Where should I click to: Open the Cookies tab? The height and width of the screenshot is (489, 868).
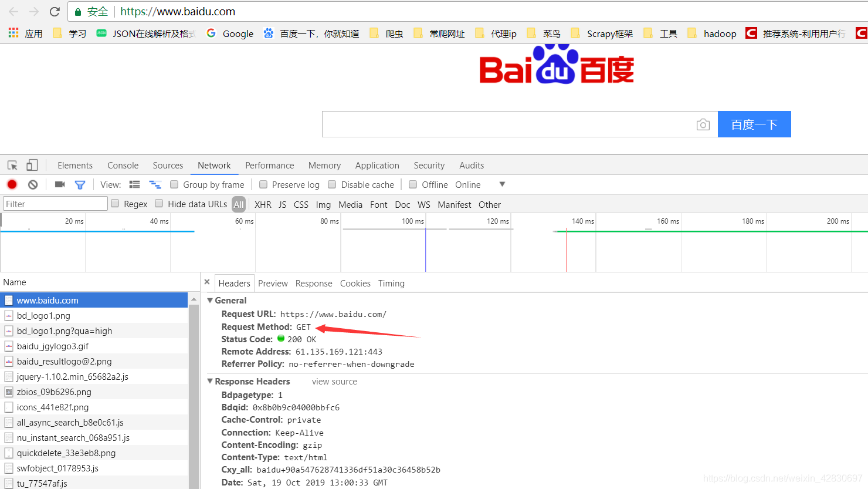(x=355, y=284)
